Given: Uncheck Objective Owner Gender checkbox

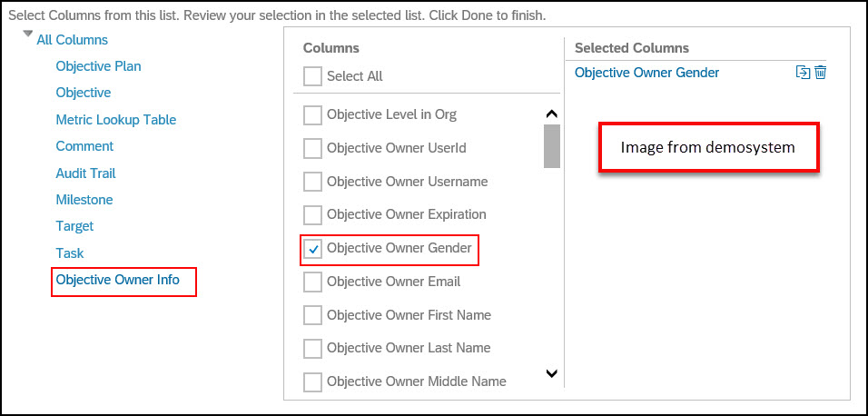Looking at the screenshot, I should [312, 251].
